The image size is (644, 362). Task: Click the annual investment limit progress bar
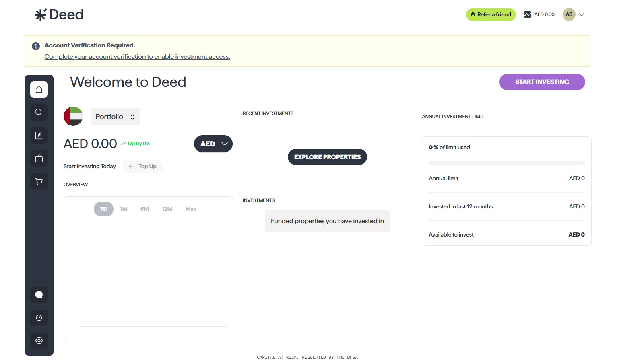506,163
